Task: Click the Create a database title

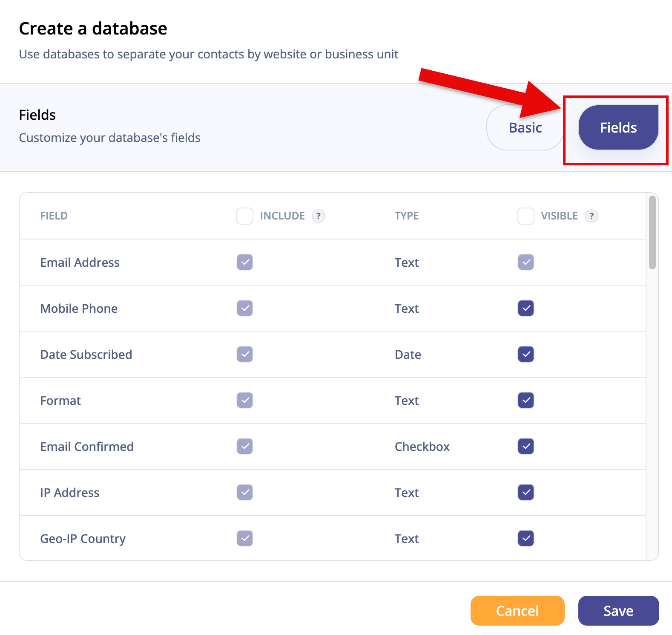Action: coord(93,29)
